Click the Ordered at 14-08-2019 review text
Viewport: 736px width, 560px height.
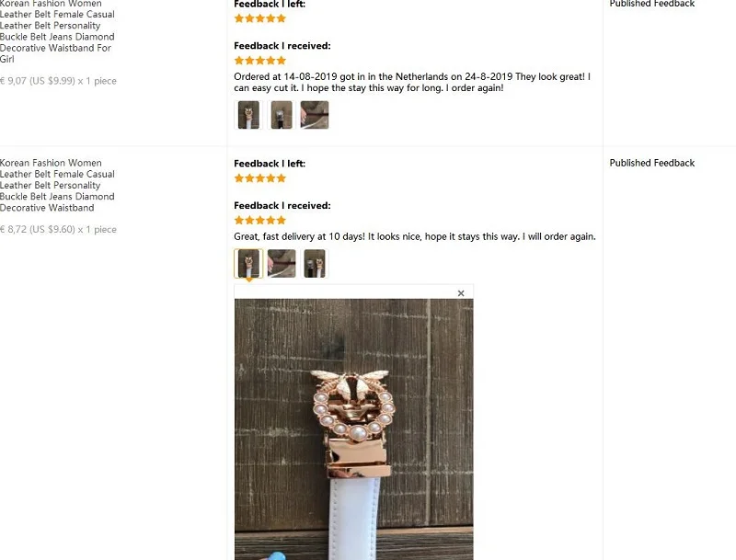pyautogui.click(x=412, y=82)
